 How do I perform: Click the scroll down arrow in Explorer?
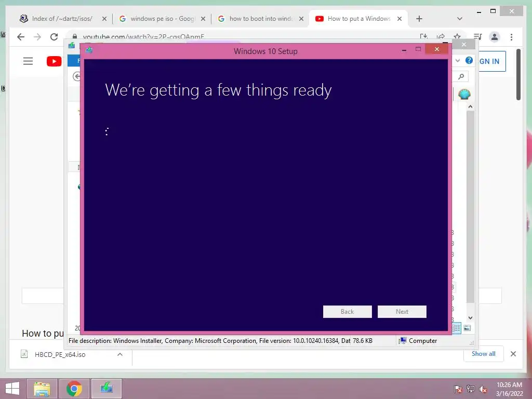tap(470, 318)
